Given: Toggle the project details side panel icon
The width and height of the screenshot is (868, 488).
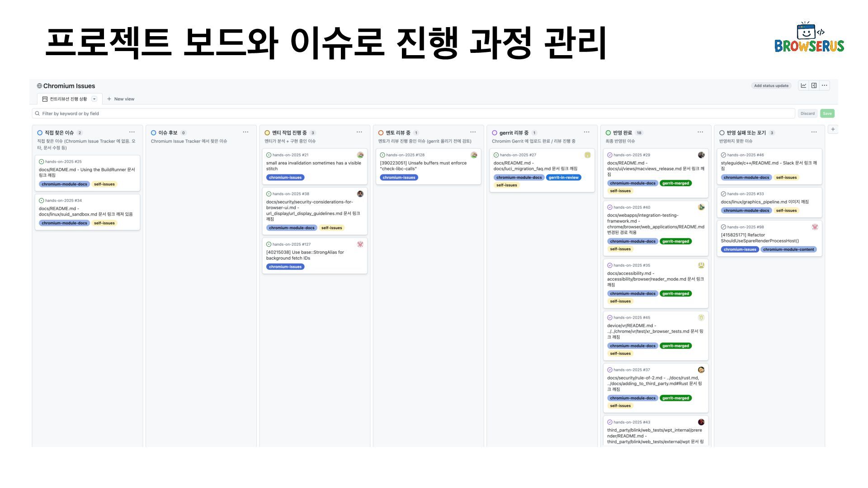Looking at the screenshot, I should 814,85.
